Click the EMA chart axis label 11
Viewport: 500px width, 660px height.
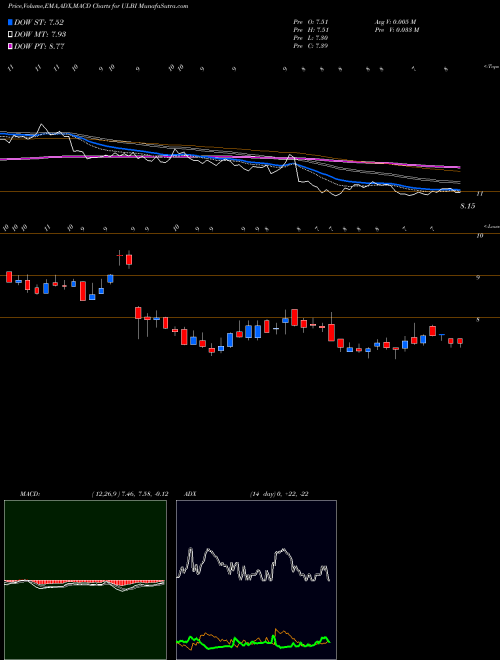coord(479,194)
